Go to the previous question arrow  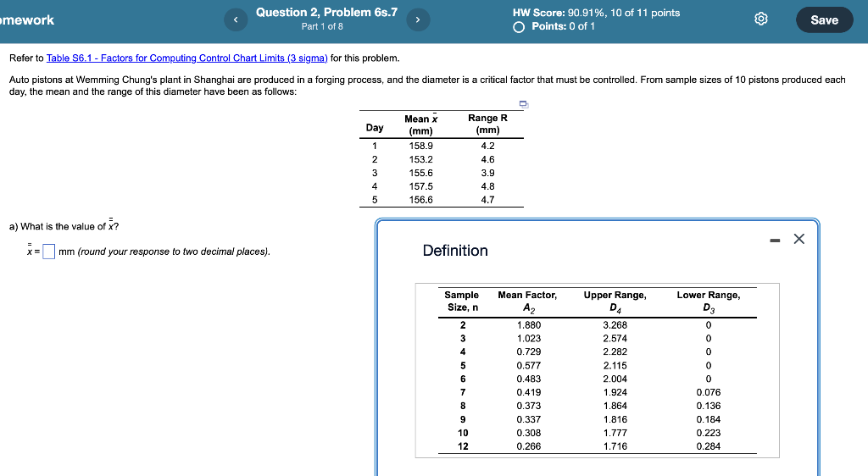click(236, 19)
